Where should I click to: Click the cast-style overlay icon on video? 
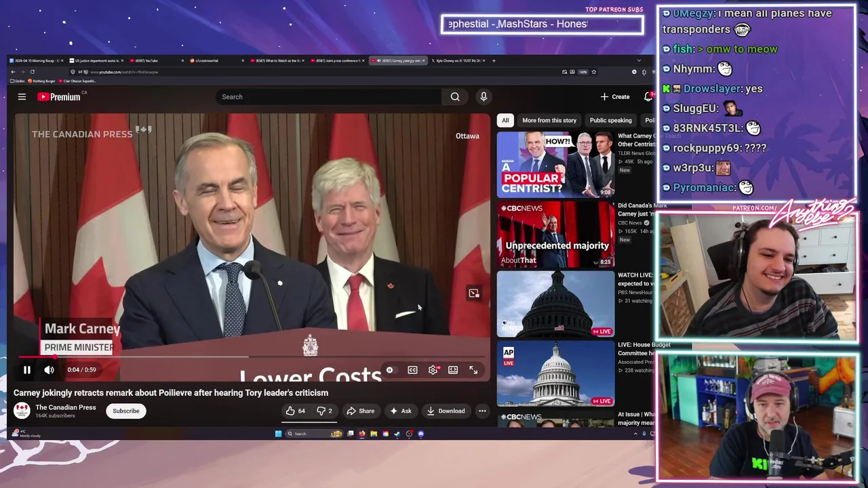(474, 293)
